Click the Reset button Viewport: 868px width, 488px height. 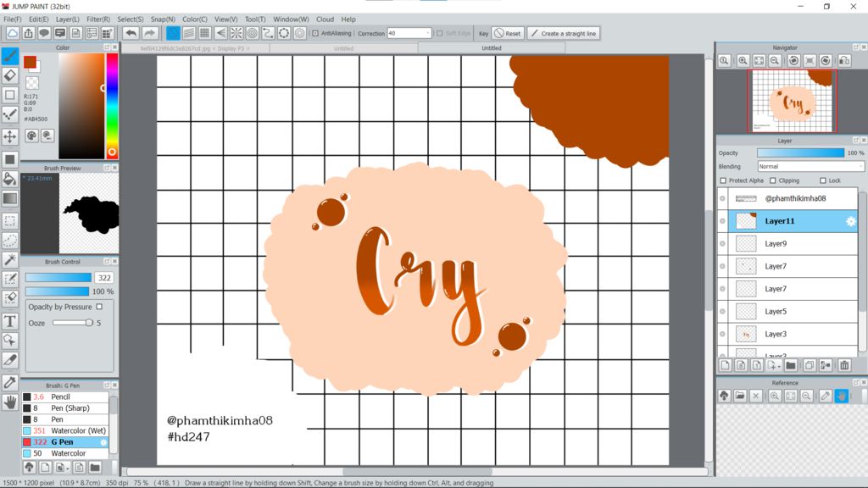507,33
